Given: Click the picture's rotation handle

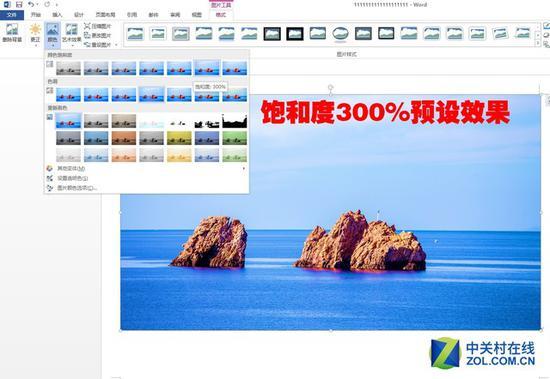Looking at the screenshot, I should pyautogui.click(x=330, y=87).
